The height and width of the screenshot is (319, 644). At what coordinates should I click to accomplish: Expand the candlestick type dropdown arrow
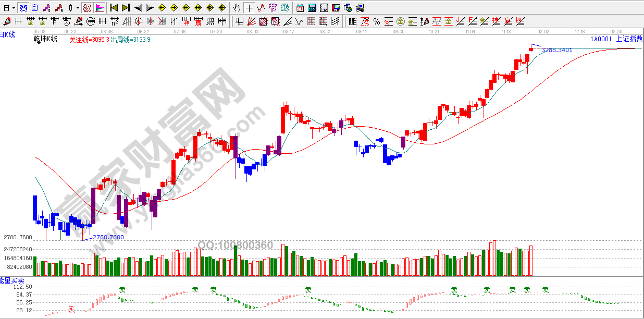pyautogui.click(x=78, y=8)
